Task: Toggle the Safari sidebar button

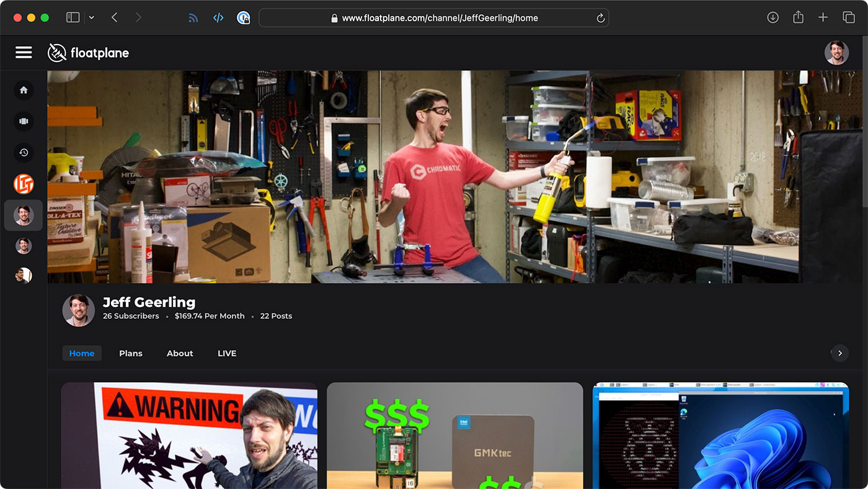Action: 73,17
